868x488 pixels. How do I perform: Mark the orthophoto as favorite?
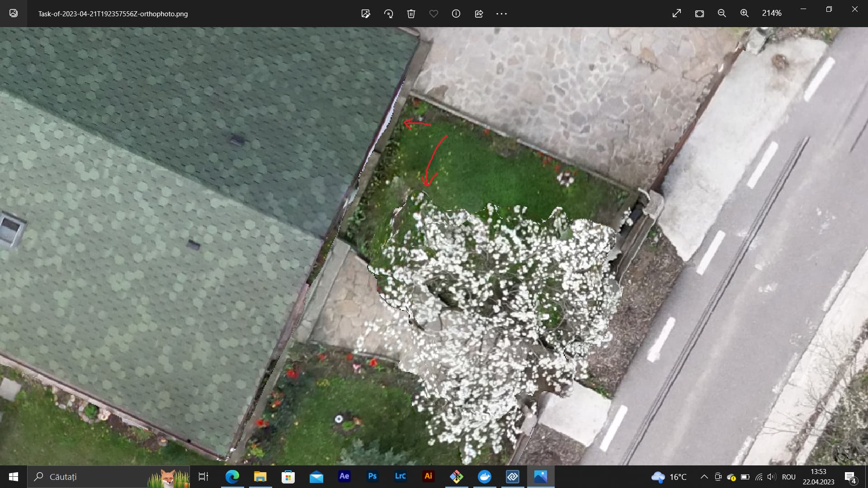[x=434, y=14]
